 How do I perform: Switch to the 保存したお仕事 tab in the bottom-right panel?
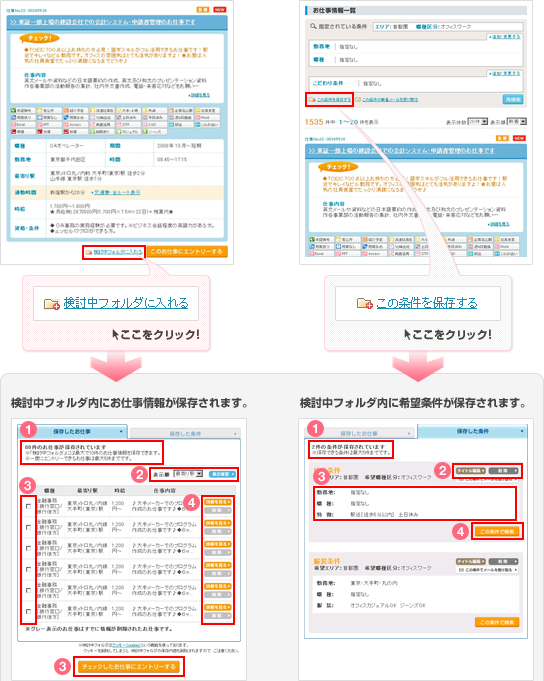click(359, 433)
